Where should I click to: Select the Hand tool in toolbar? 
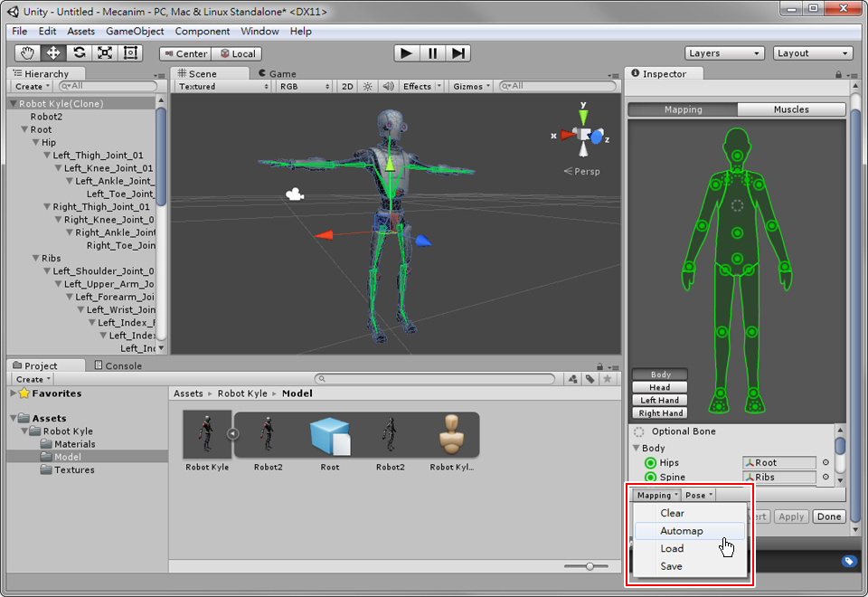click(27, 53)
